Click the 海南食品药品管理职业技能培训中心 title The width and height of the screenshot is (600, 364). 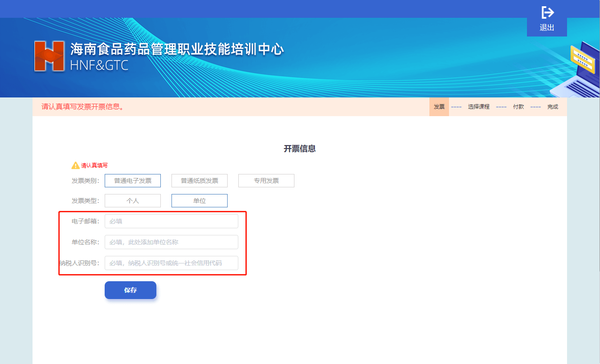(x=177, y=49)
